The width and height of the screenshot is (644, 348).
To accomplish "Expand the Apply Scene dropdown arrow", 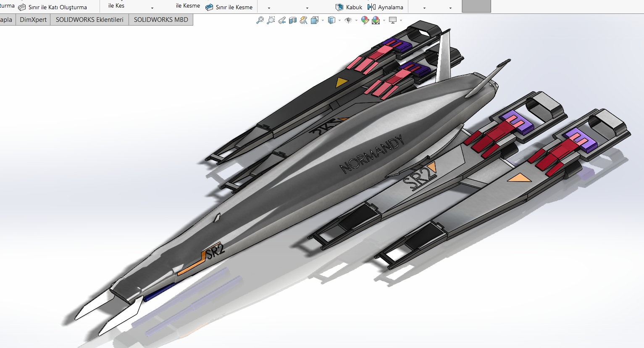I will (x=384, y=20).
